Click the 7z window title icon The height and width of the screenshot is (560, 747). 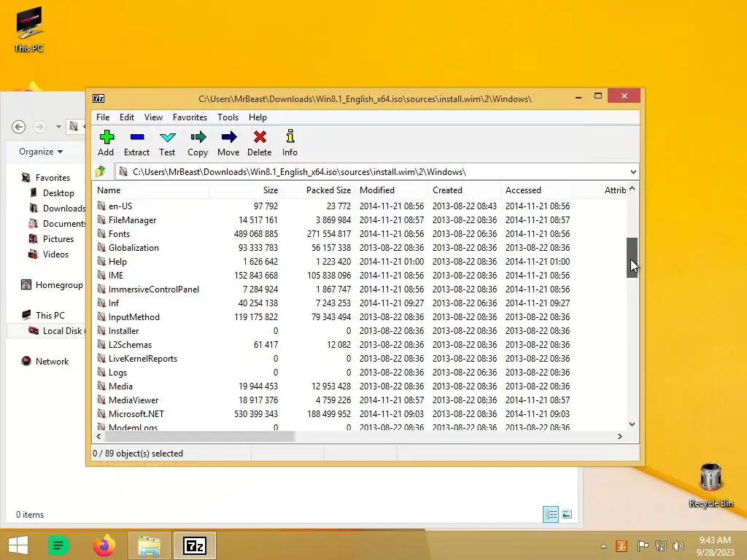point(98,98)
